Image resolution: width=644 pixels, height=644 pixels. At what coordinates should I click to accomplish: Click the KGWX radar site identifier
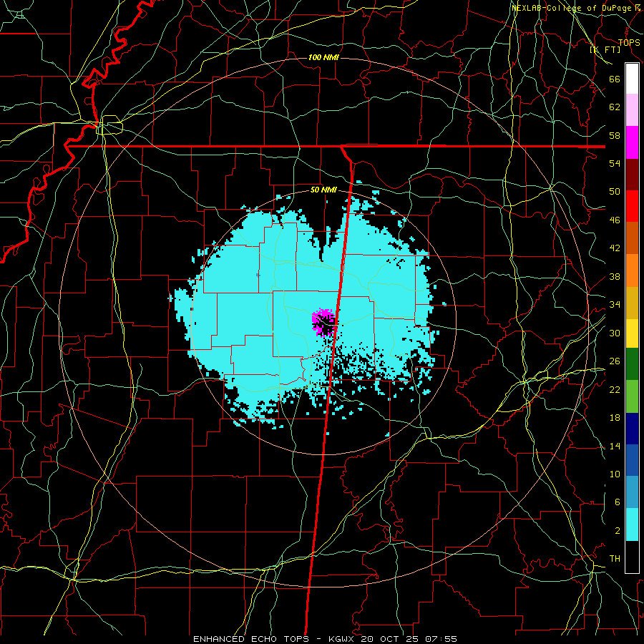pyautogui.click(x=342, y=639)
